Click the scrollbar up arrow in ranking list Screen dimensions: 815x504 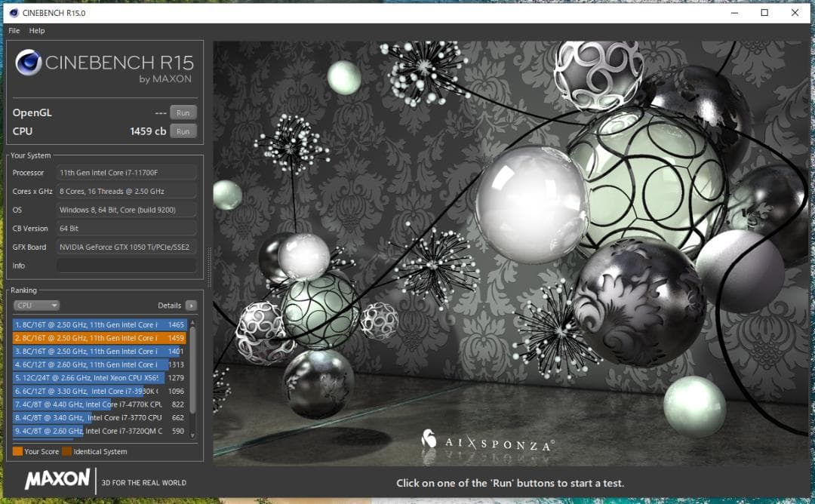(x=192, y=322)
